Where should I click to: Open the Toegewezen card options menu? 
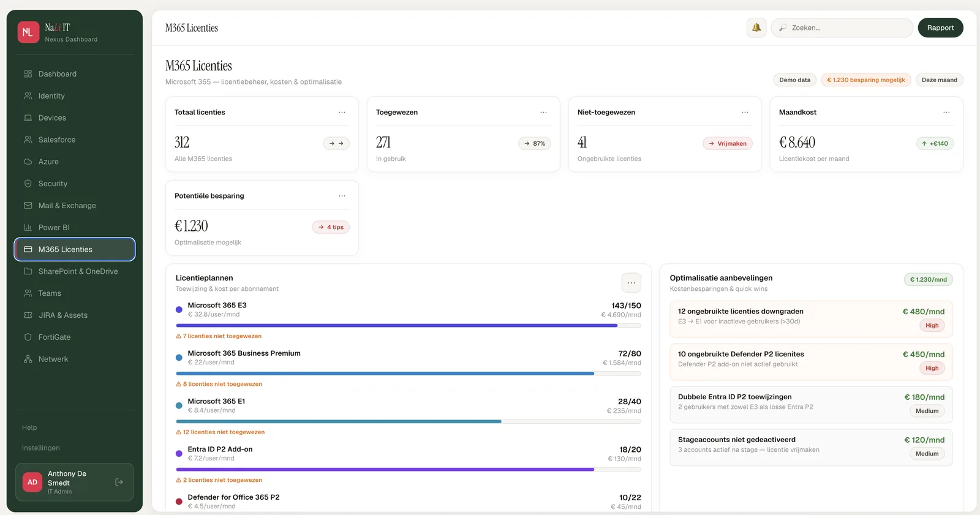click(543, 113)
